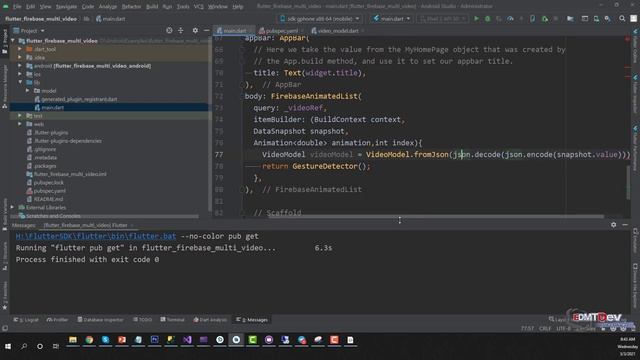Open the Resource Manager vertical tab

[x=4, y=87]
